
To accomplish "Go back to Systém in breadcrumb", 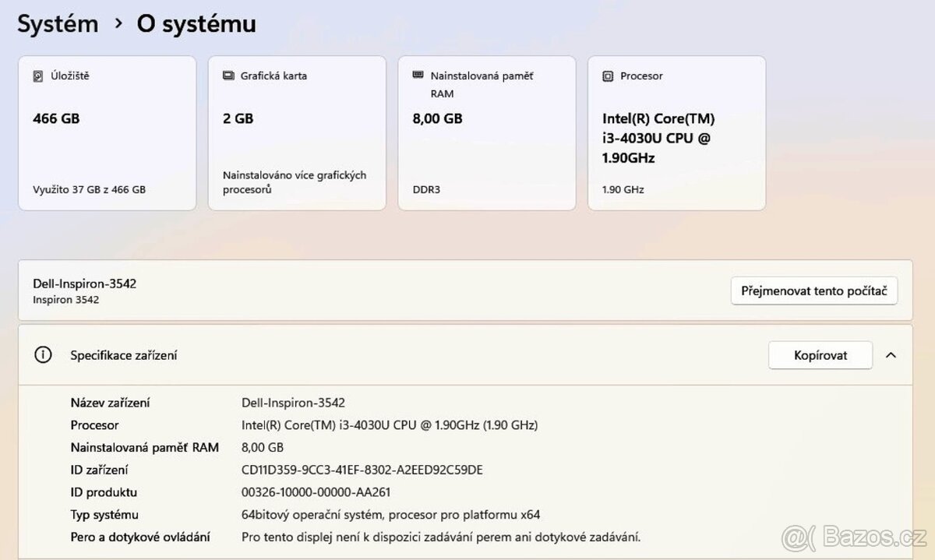I will (58, 24).
